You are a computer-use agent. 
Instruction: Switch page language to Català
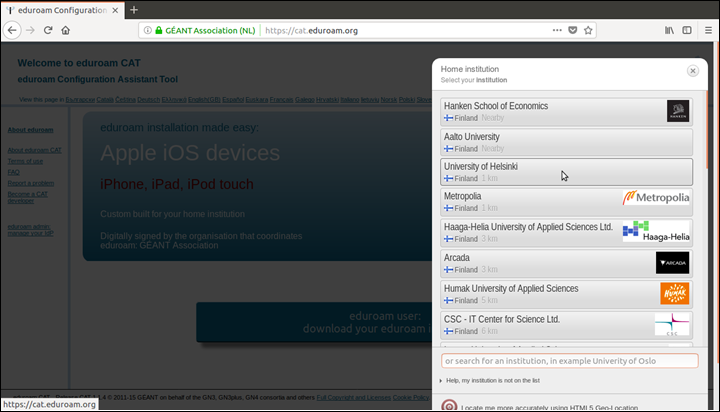click(x=105, y=100)
